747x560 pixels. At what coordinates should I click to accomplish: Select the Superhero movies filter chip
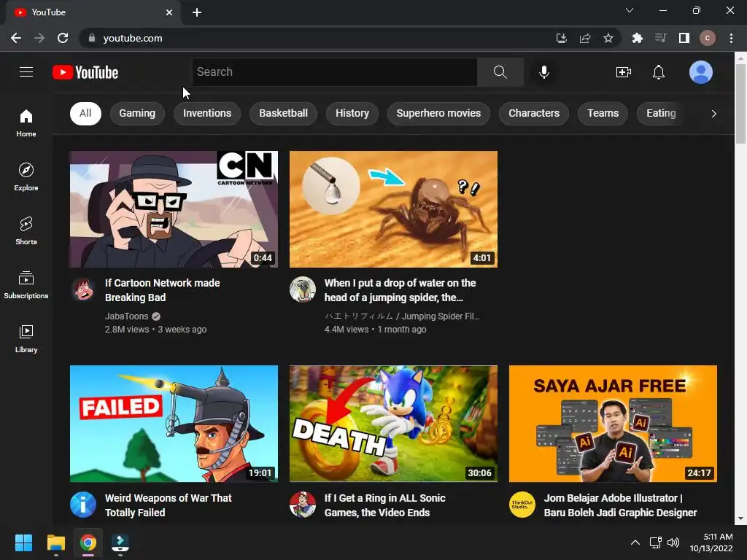coord(438,113)
